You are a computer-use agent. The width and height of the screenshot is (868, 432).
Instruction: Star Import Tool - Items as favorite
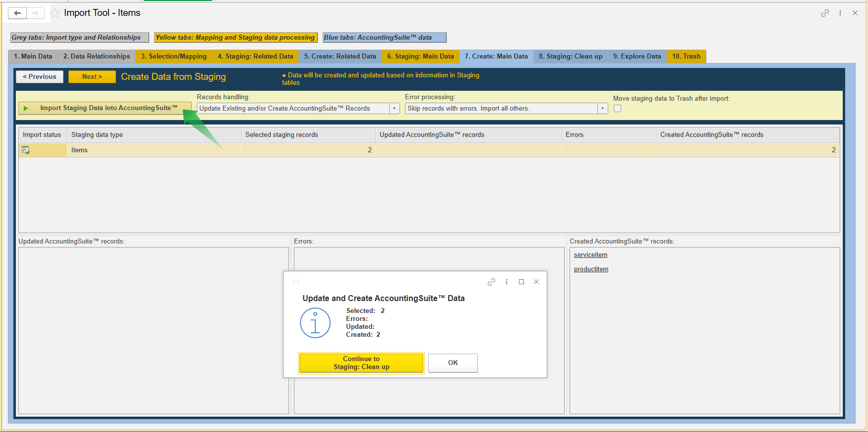click(x=55, y=13)
